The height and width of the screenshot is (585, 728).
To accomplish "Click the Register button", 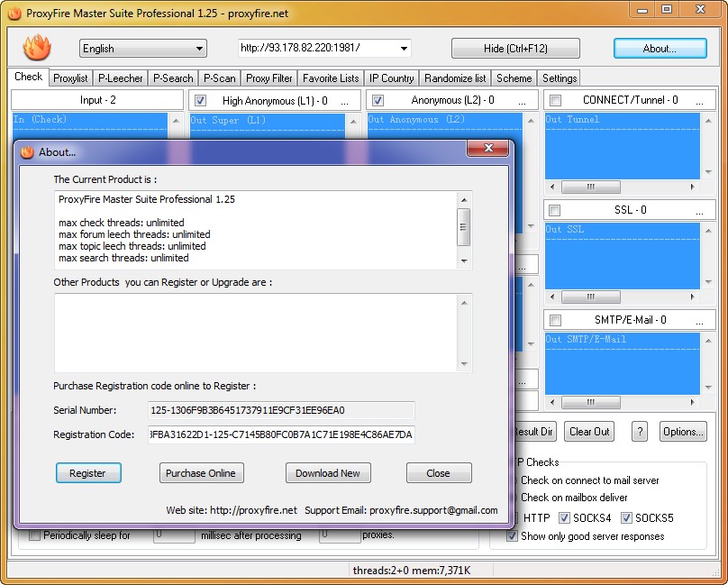I will coord(88,473).
